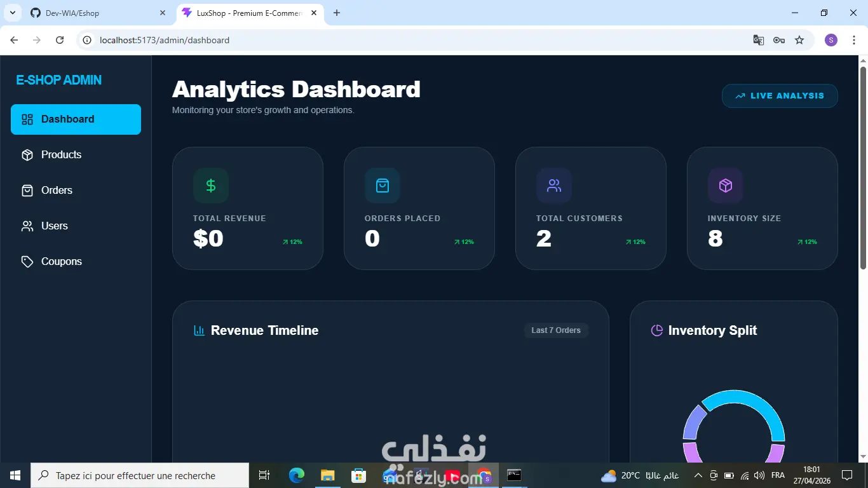Bookmark this page with the star icon

(x=799, y=40)
